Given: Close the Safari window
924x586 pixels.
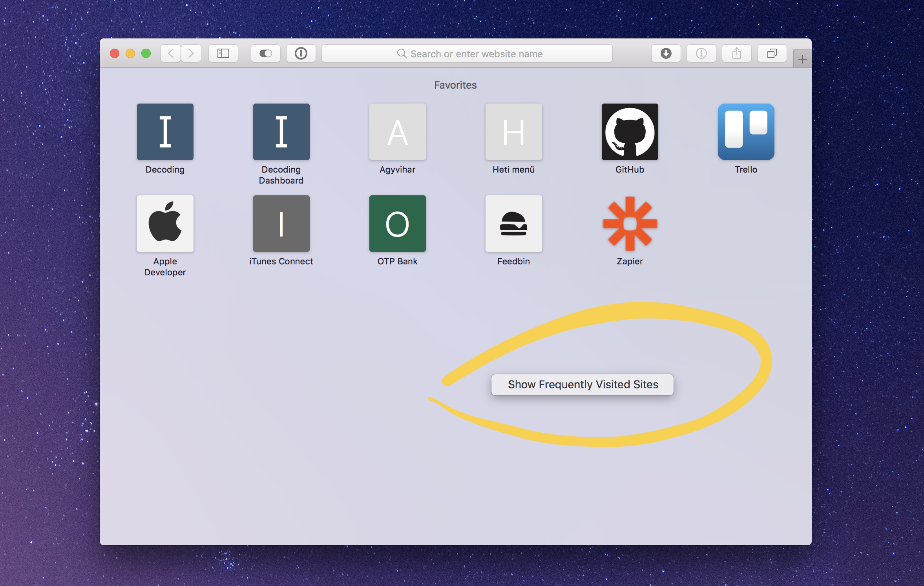Looking at the screenshot, I should point(115,53).
